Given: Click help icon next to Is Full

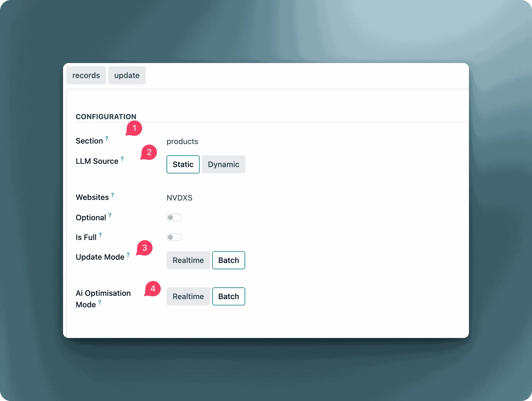Looking at the screenshot, I should pos(100,235).
